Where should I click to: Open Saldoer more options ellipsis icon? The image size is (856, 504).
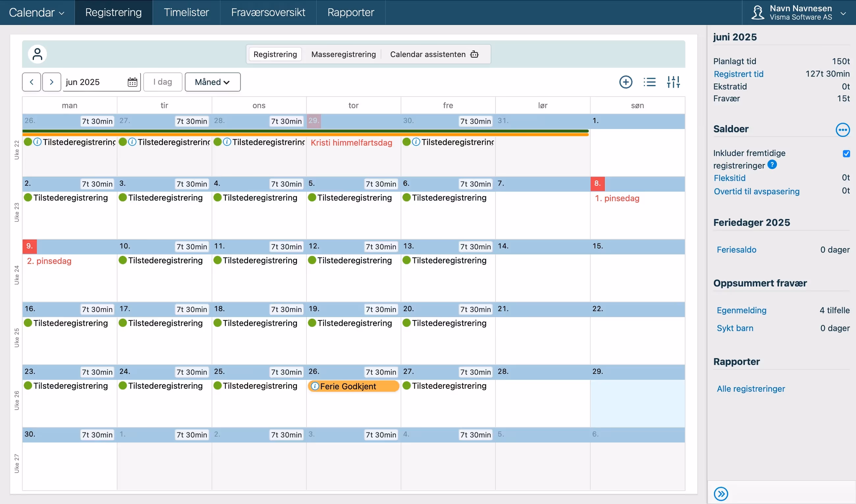click(x=842, y=130)
